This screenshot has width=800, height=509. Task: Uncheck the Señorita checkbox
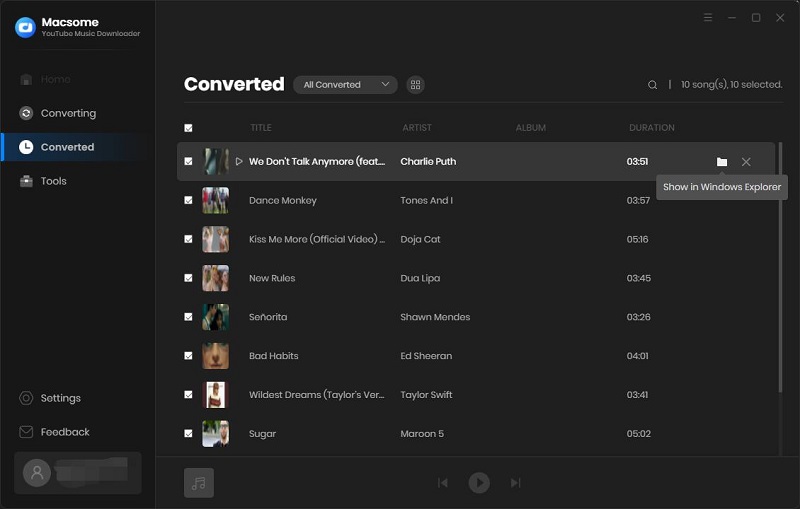(x=188, y=317)
